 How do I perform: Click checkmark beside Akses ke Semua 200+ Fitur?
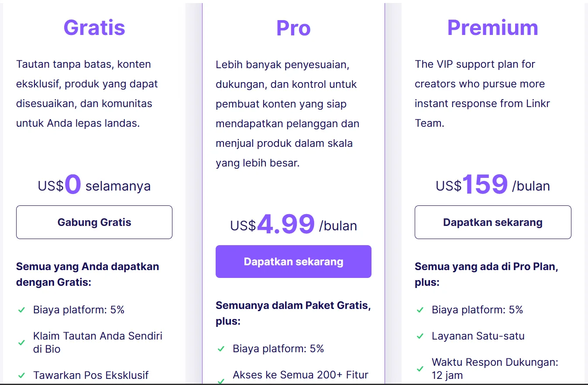[221, 381]
